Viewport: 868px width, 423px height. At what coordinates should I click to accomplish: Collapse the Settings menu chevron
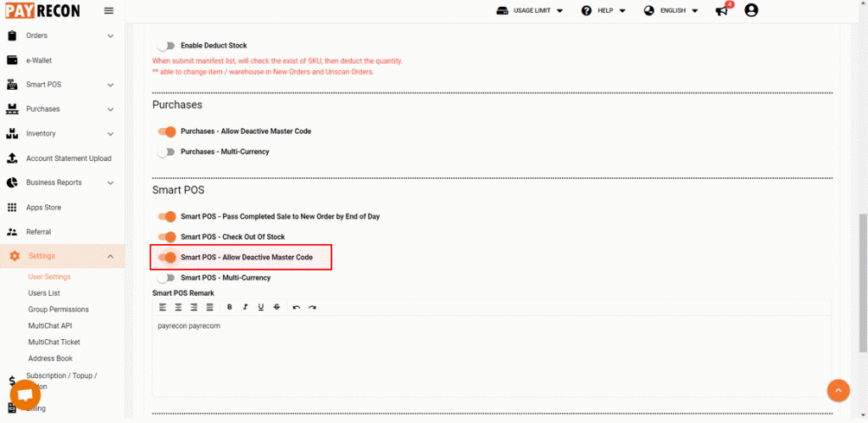pyautogui.click(x=110, y=256)
